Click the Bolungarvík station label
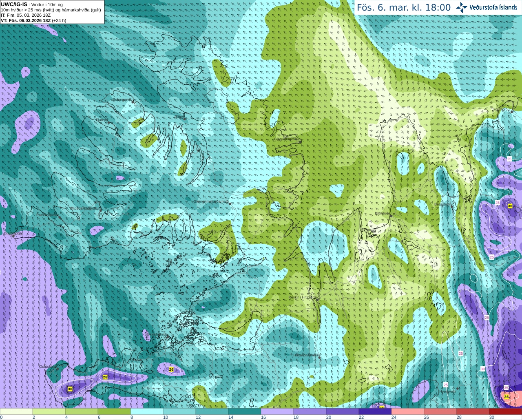The height and width of the screenshot is (420, 522). tap(122, 99)
